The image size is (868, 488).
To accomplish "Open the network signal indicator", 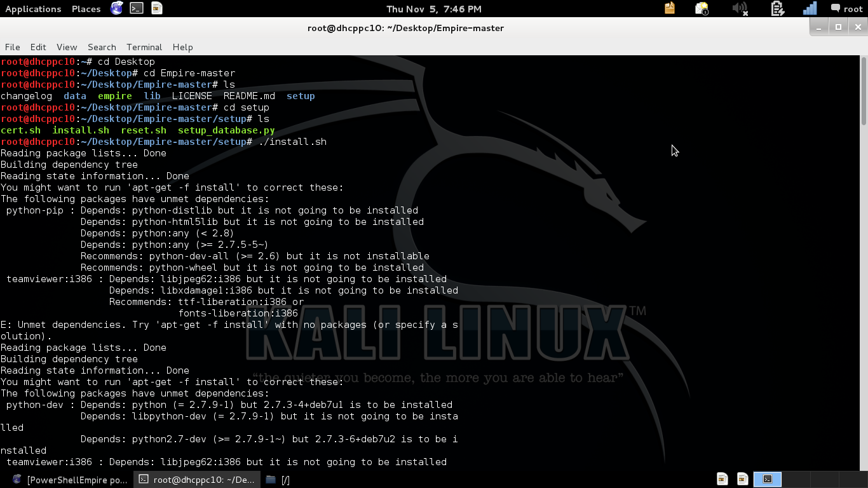I will 810,8.
